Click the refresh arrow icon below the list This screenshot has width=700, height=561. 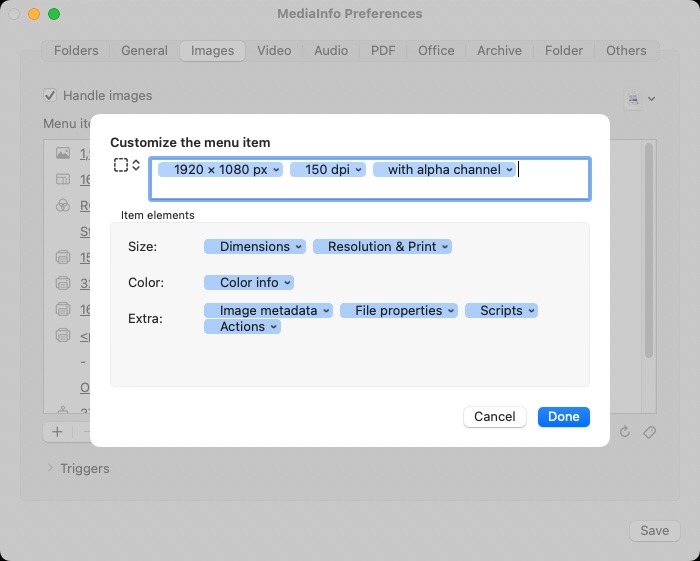click(x=625, y=432)
